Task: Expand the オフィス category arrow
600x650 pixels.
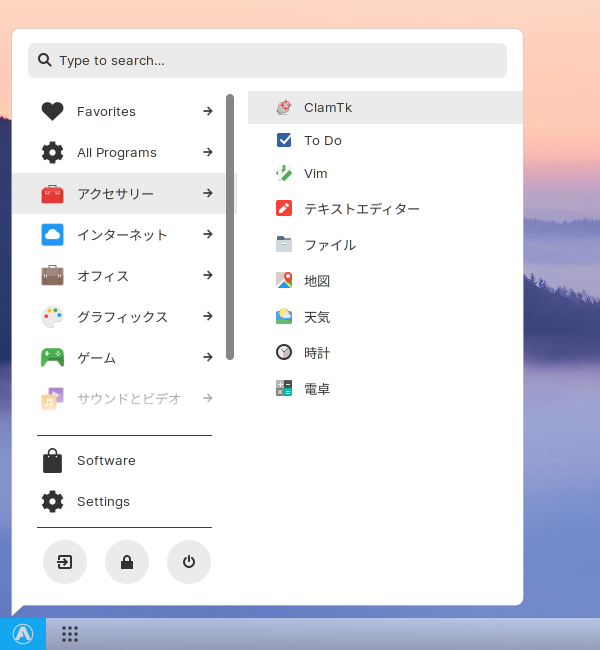Action: pyautogui.click(x=208, y=275)
